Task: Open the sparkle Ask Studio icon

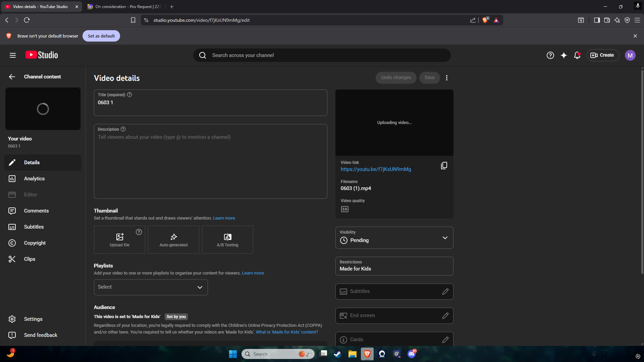Action: [x=564, y=55]
